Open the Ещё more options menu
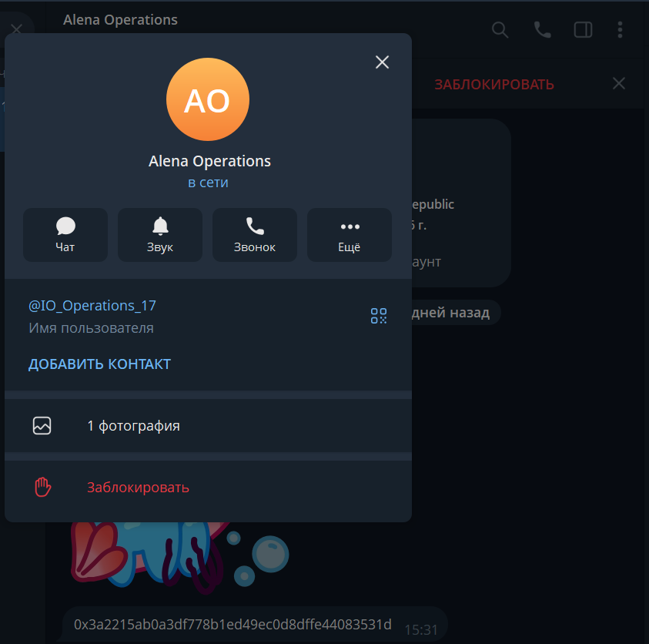 click(350, 235)
